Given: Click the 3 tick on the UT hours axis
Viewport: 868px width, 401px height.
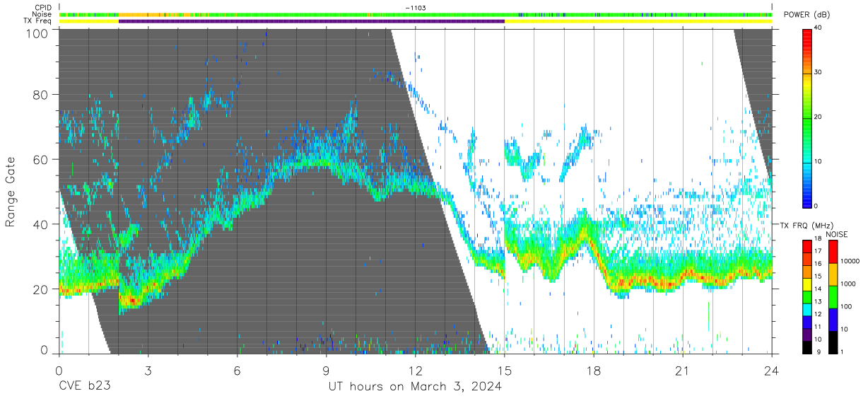Looking at the screenshot, I should (x=148, y=371).
